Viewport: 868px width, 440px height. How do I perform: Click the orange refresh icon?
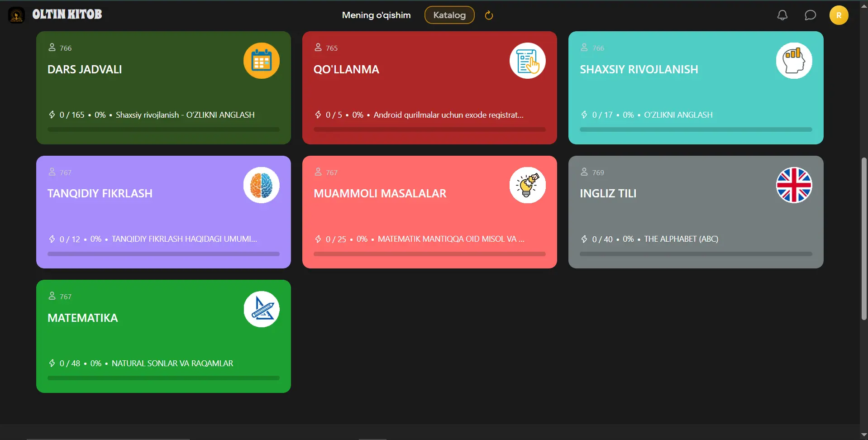tap(489, 15)
